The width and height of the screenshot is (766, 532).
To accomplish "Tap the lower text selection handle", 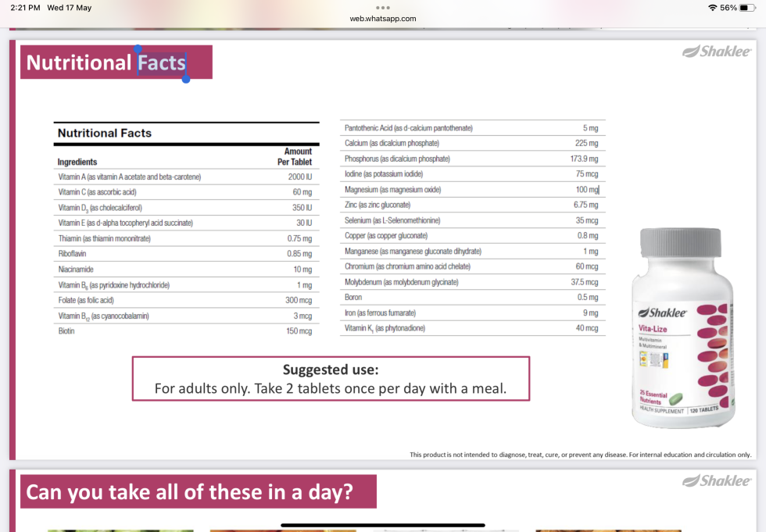I will pos(186,79).
